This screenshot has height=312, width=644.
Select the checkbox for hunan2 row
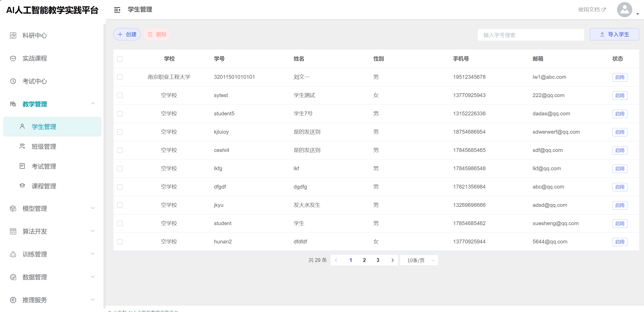(x=120, y=242)
